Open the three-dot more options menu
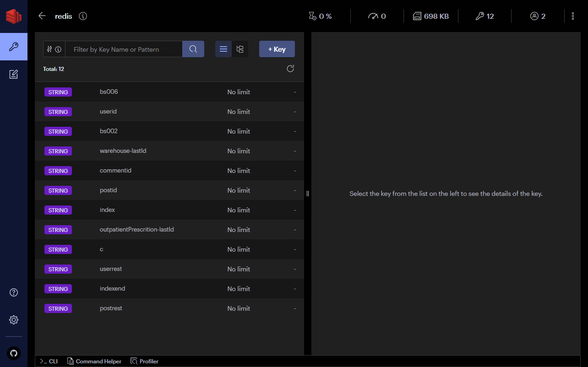Image resolution: width=588 pixels, height=367 pixels. point(573,16)
